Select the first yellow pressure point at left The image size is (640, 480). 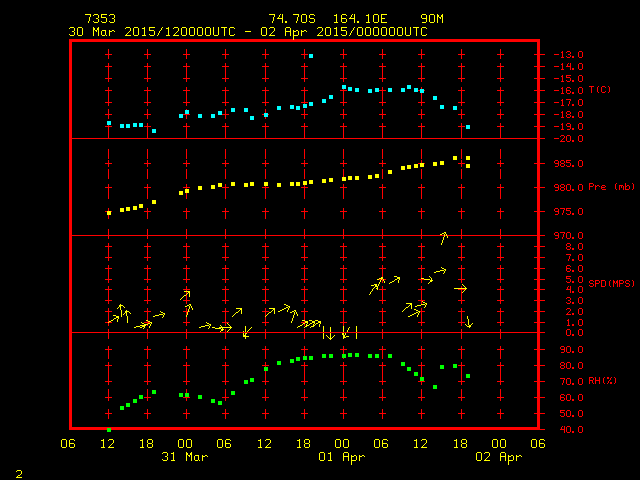click(109, 213)
